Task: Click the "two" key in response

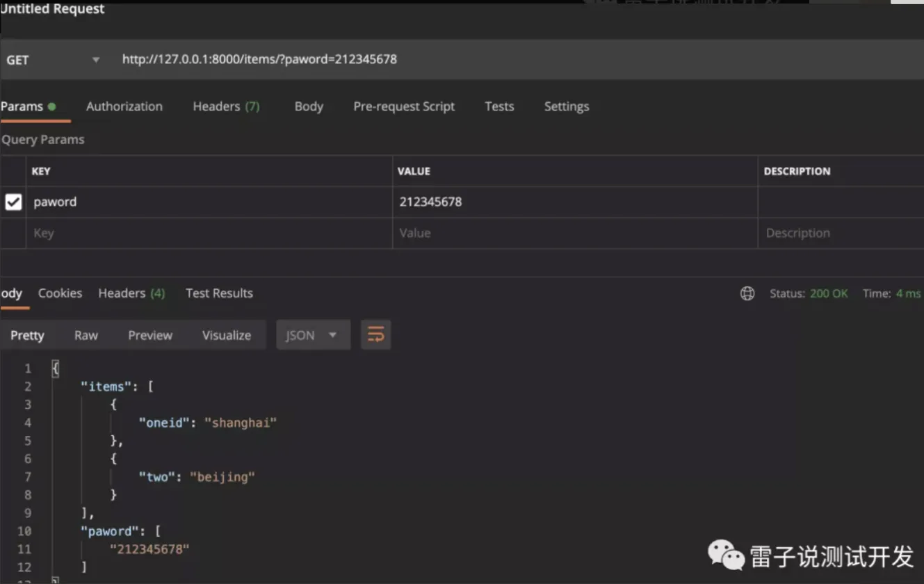Action: pyautogui.click(x=156, y=477)
